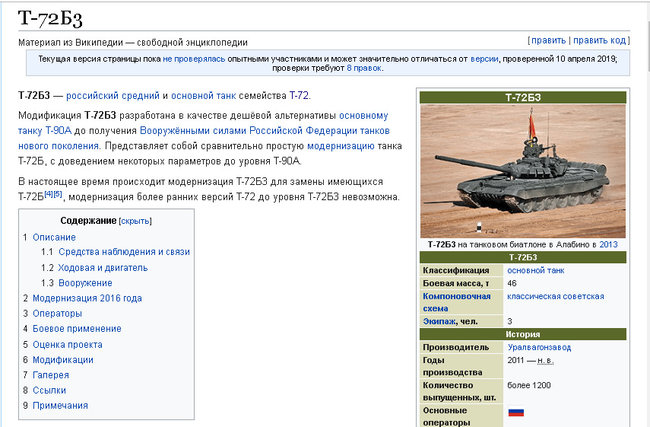Open the 'Экипаж' infobox link
Image resolution: width=650 pixels, height=427 pixels.
click(x=439, y=321)
